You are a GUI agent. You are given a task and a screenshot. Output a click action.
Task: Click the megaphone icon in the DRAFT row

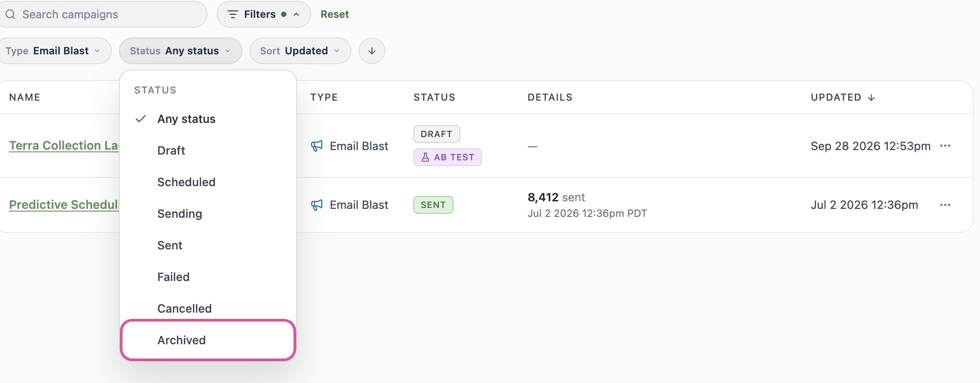(x=317, y=146)
